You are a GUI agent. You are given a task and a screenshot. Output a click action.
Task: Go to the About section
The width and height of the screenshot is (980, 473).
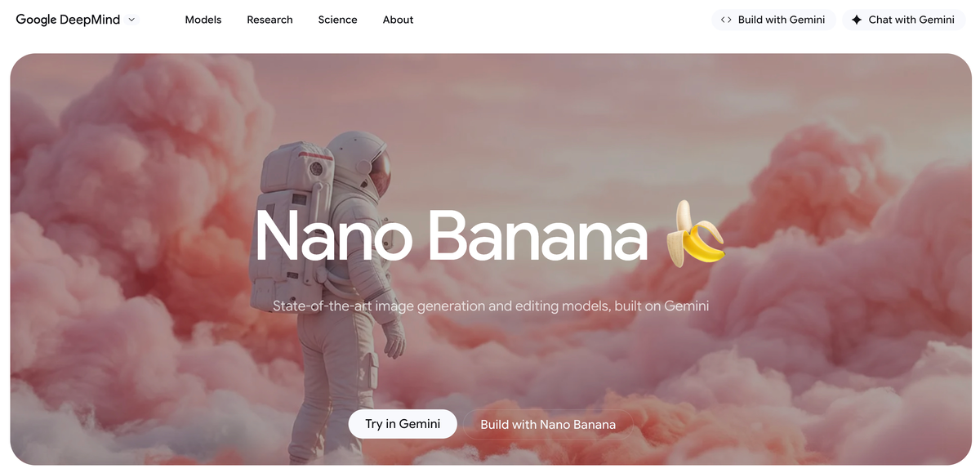click(x=398, y=20)
